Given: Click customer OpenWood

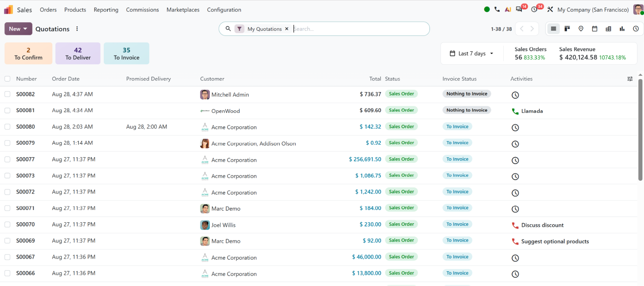Looking at the screenshot, I should click(226, 111).
